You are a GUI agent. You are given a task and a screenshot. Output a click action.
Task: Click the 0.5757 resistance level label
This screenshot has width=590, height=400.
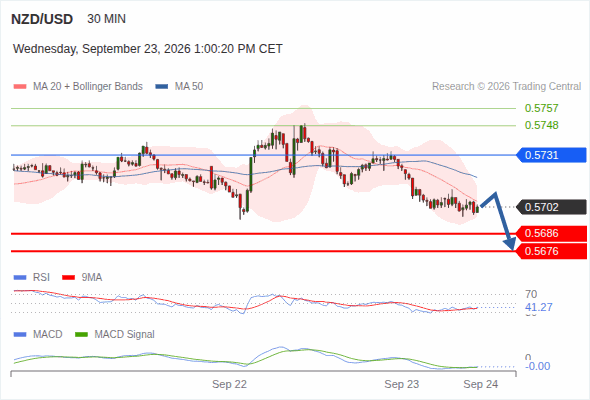coord(541,108)
